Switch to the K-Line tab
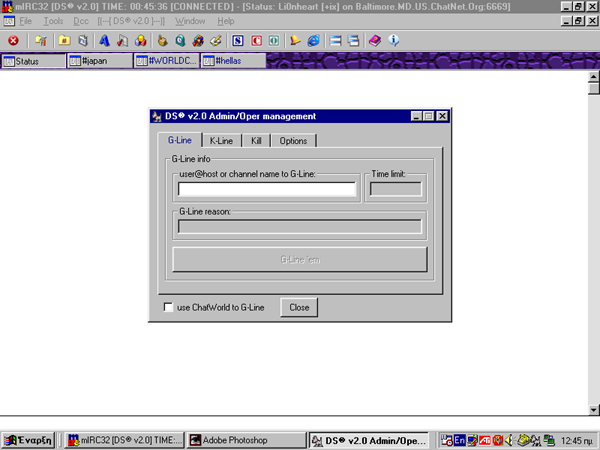The height and width of the screenshot is (450, 600). (221, 141)
